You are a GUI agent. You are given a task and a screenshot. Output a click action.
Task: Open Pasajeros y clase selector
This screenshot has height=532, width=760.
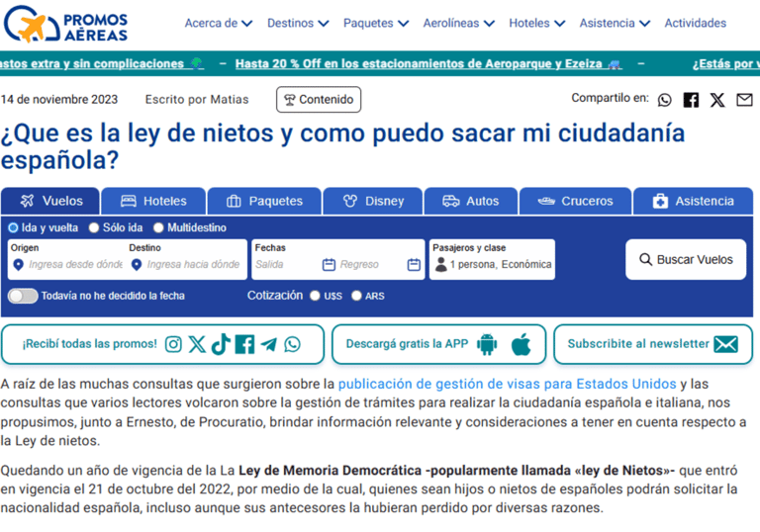[492, 259]
